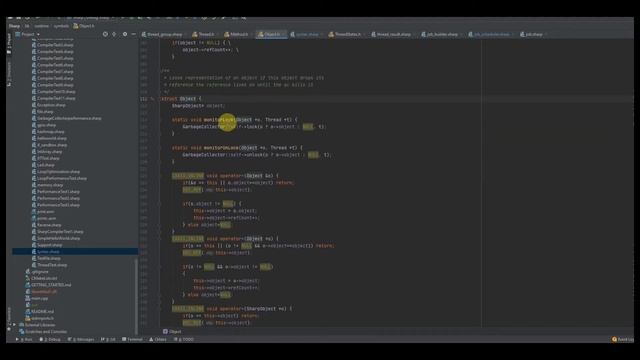Select helloworld.sharp in project tree

point(52,138)
